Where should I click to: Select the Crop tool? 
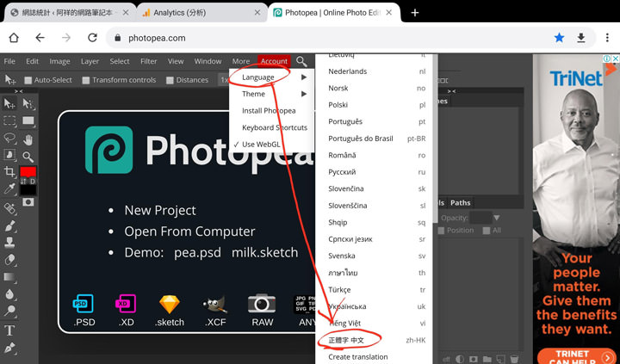tap(10, 172)
